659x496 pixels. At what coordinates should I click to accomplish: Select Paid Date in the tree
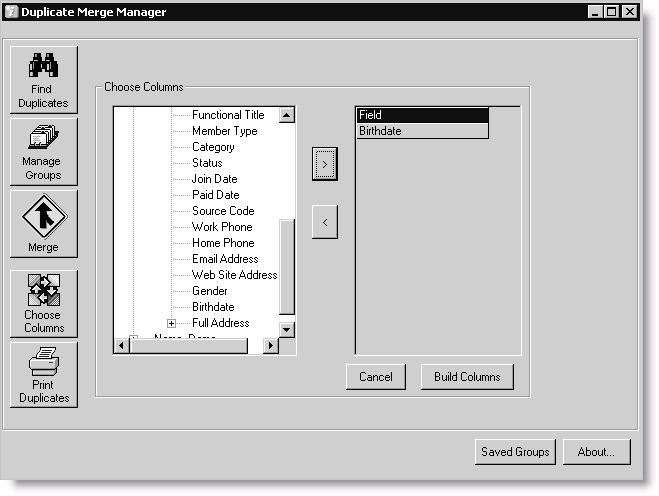tap(216, 195)
